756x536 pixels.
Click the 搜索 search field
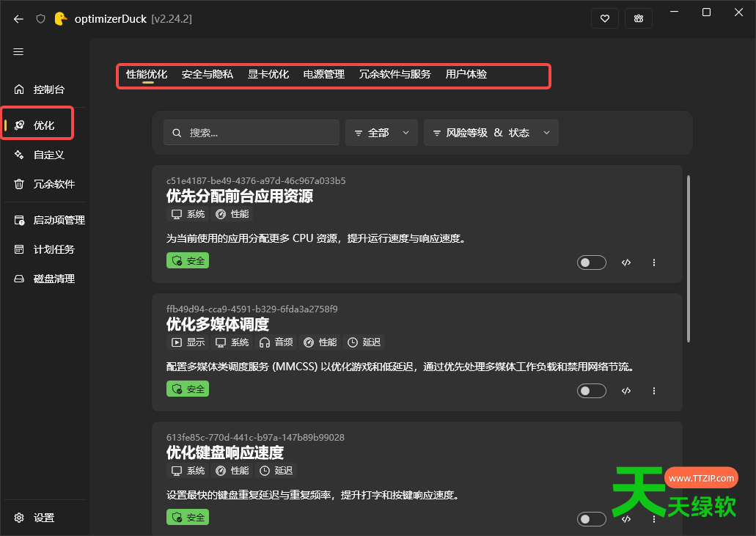tap(252, 133)
